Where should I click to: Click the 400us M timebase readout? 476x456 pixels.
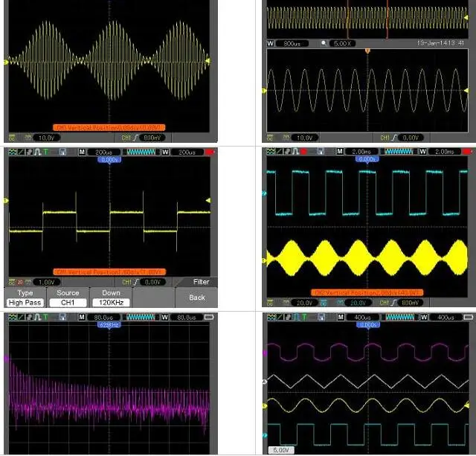(363, 317)
